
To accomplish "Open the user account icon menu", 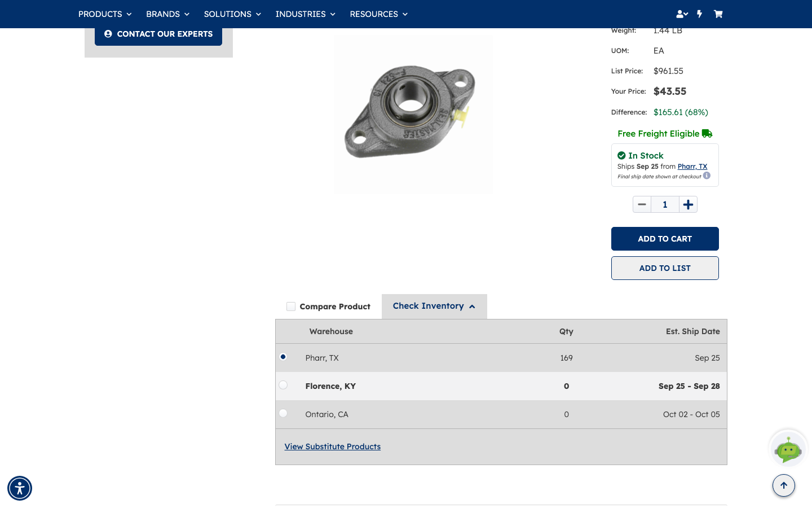I will [682, 14].
